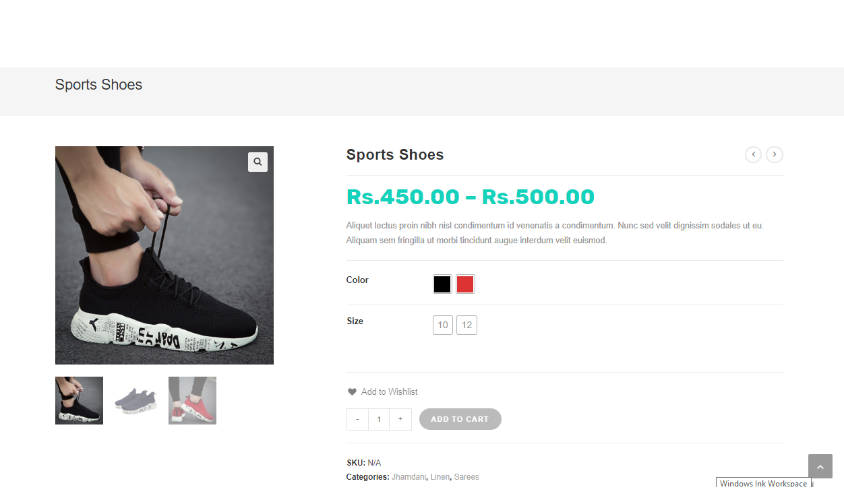Click the heart wishlist icon
844x504 pixels.
click(x=352, y=391)
